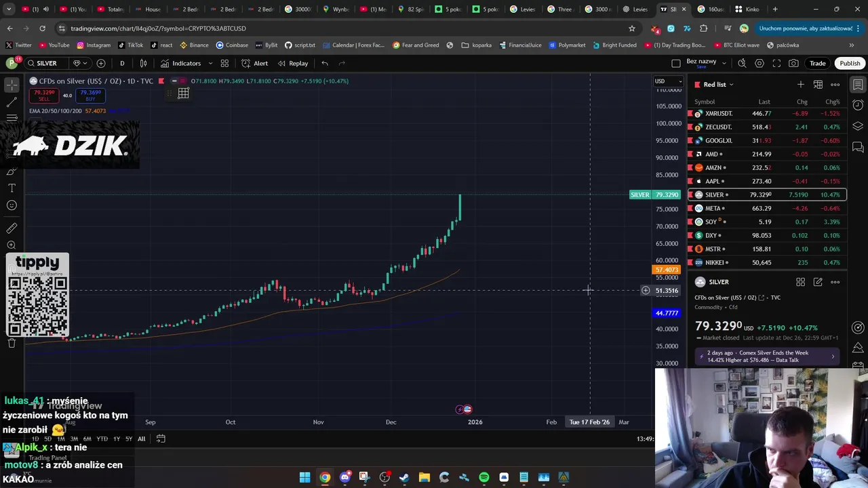Select META row in the watchlist
The width and height of the screenshot is (868, 488).
(767, 208)
